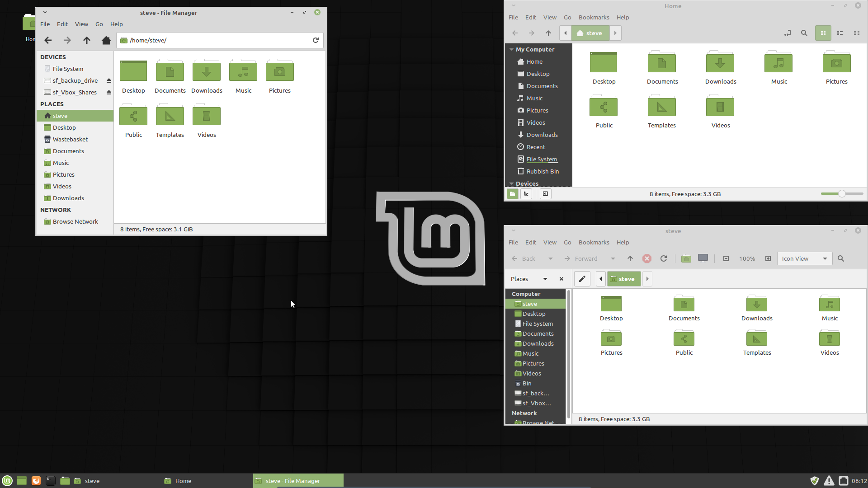Open the Go menu in the File Manager window
This screenshot has height=488, width=868.
(99, 24)
